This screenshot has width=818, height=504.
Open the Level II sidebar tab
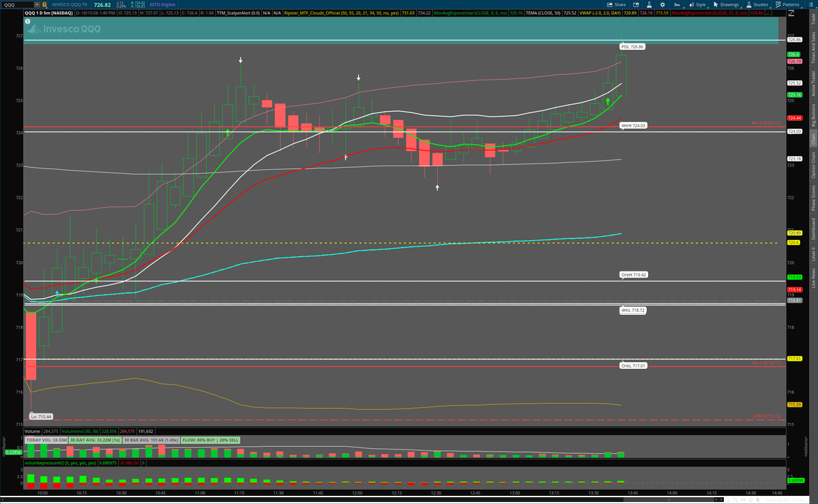tap(813, 254)
